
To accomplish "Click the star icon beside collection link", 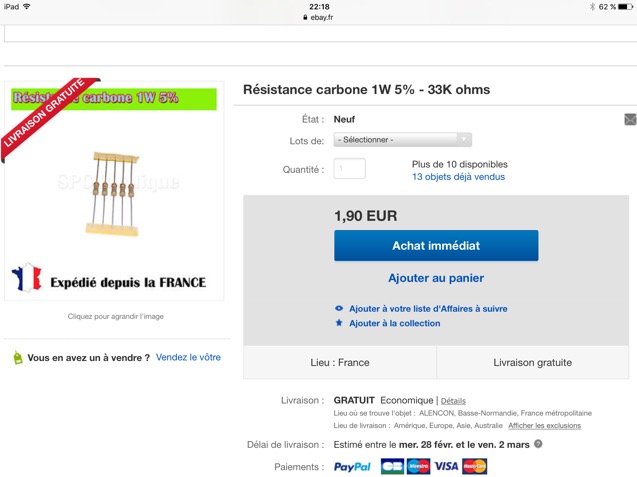I will click(339, 323).
